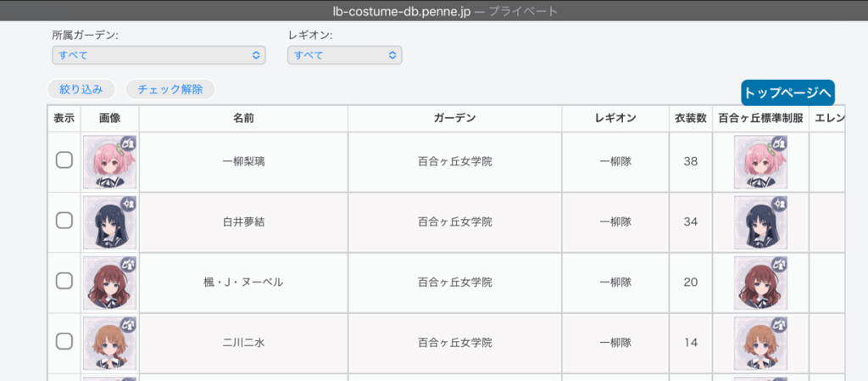Click the 衣装数 column header
Screen dimensions: 868x381
click(690, 119)
